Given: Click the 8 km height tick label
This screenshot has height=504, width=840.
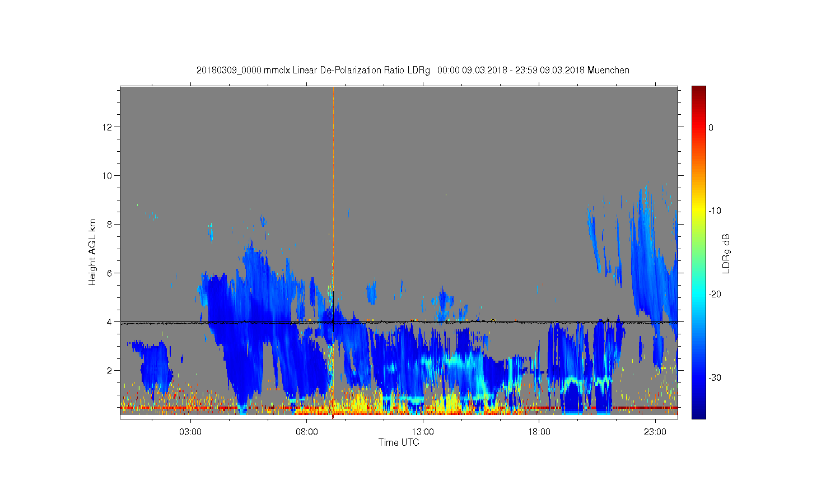Looking at the screenshot, I should coord(109,225).
